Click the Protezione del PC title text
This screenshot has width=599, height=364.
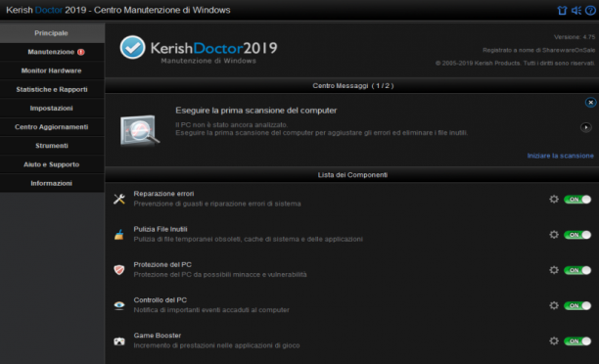[162, 265]
